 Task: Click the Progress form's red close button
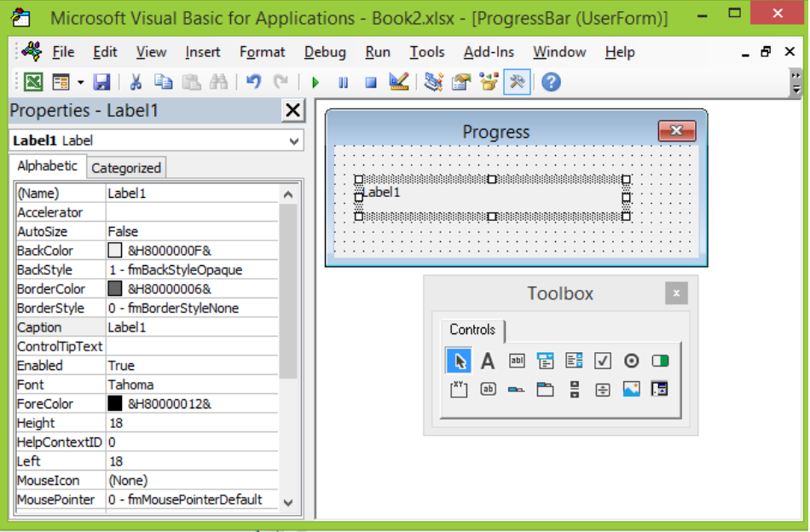point(677,130)
